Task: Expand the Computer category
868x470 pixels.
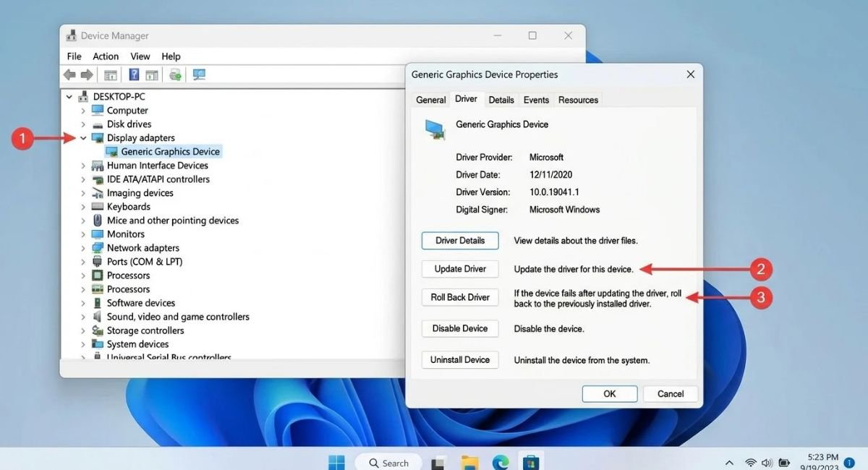Action: coord(83,111)
